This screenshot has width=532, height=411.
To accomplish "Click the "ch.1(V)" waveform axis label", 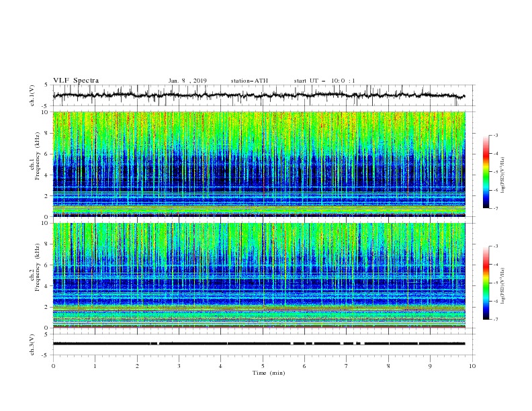I will click(x=32, y=95).
